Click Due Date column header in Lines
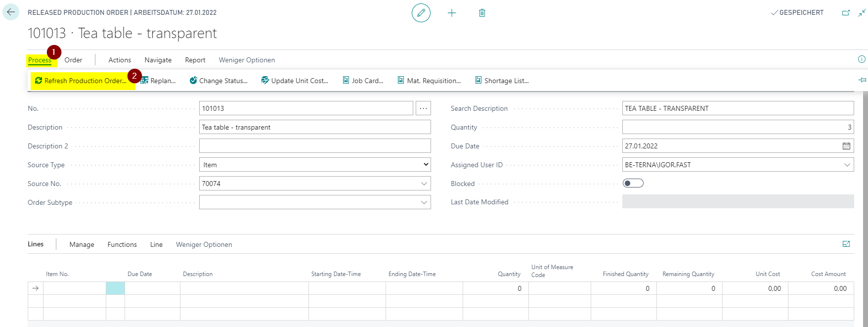Viewport: 868px width, 327px height. (140, 274)
